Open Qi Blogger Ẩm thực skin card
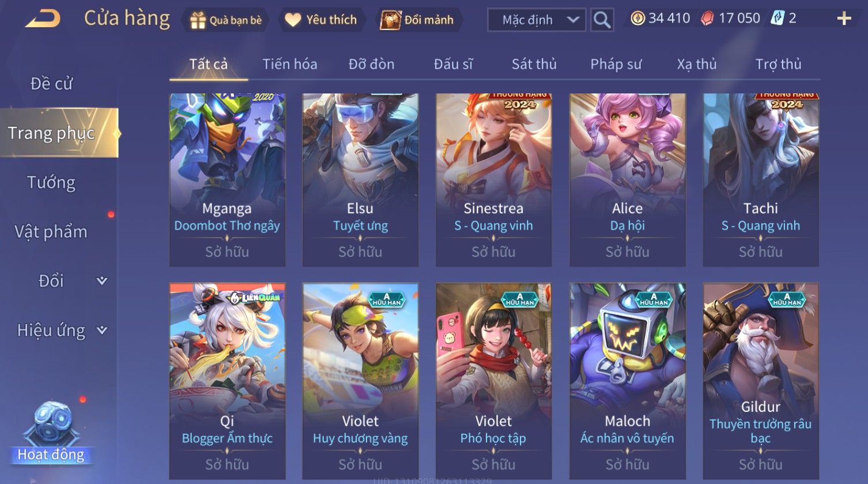Image resolution: width=868 pixels, height=484 pixels. (227, 381)
